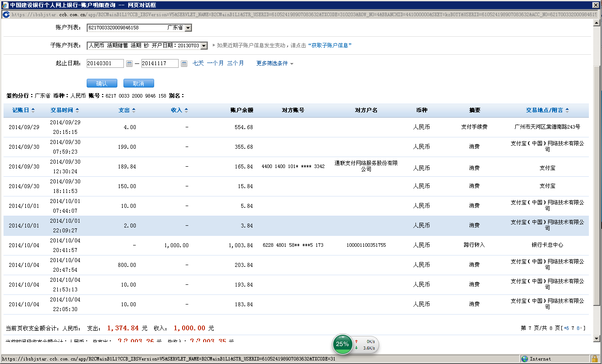This screenshot has width=602, height=364.
Task: Expand 更多筛选条件 filter options
Action: pos(275,63)
